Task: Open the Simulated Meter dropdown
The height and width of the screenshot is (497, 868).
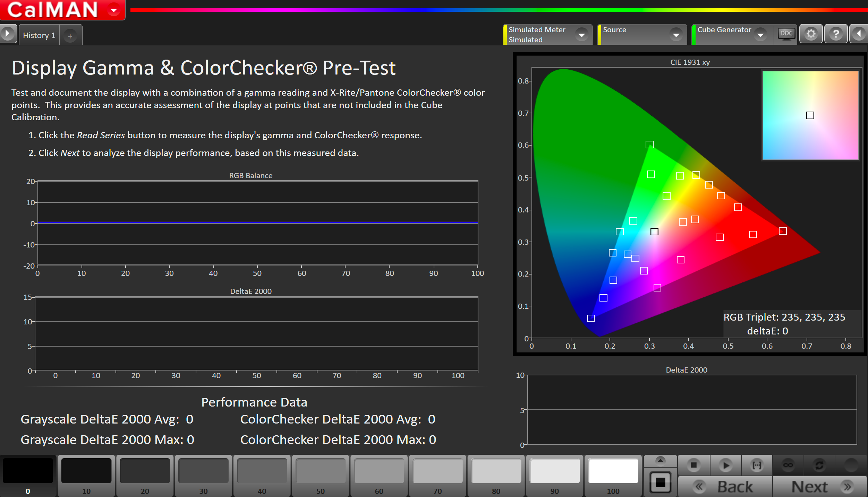Action: coord(581,35)
